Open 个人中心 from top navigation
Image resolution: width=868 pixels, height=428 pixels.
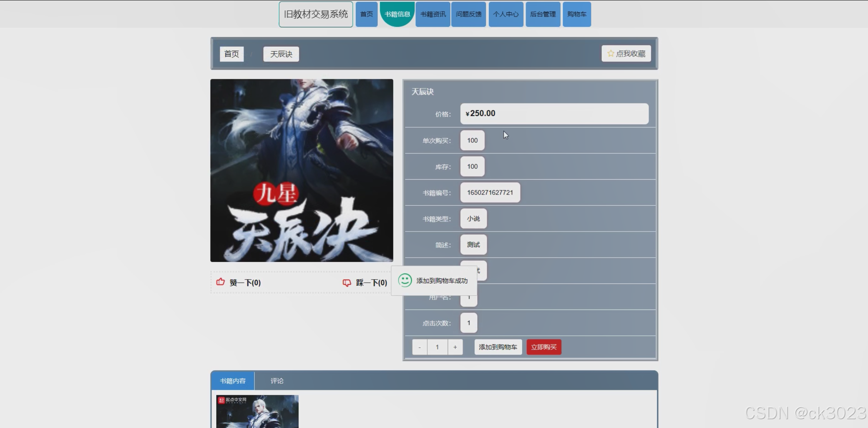pyautogui.click(x=506, y=14)
